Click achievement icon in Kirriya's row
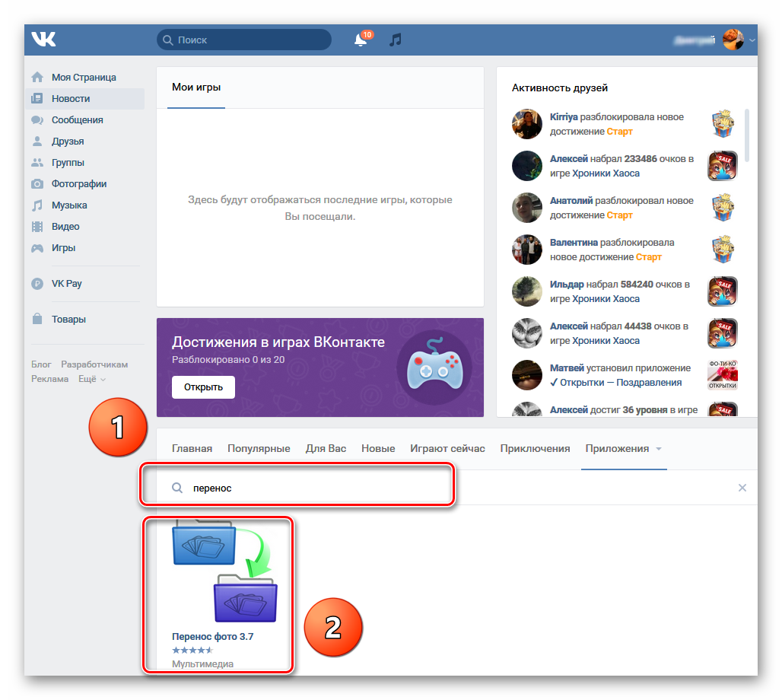 [722, 124]
